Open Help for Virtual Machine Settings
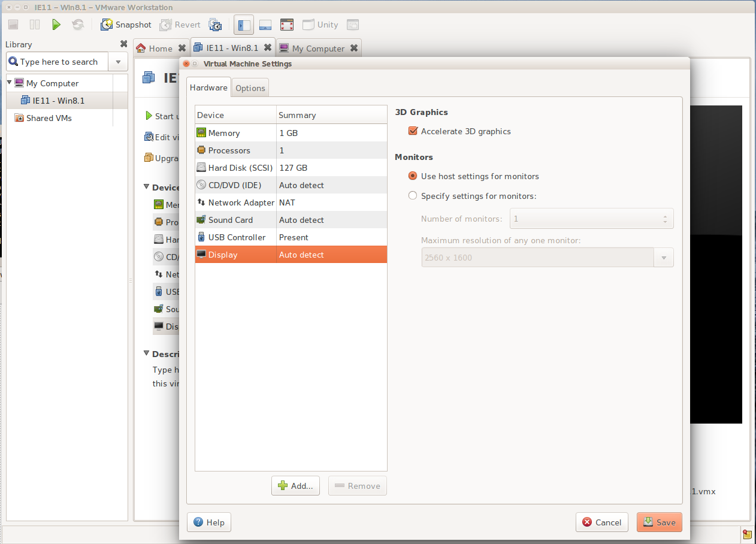The height and width of the screenshot is (544, 756). coord(209,522)
